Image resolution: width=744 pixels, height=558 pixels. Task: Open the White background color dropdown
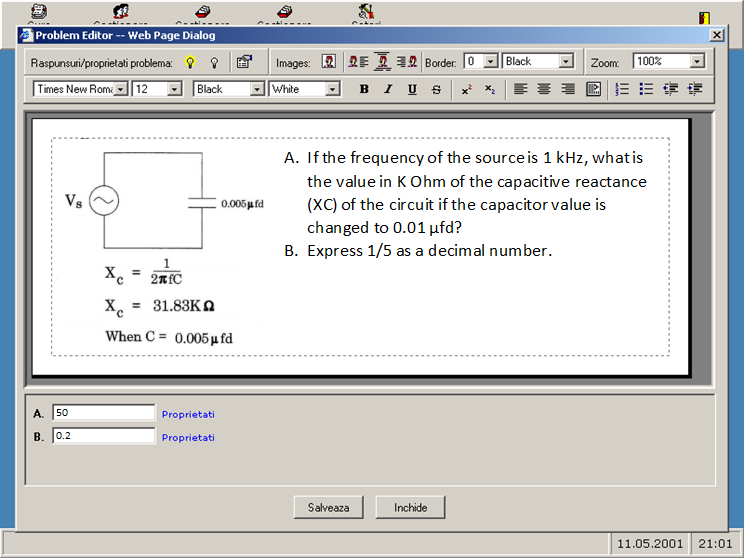coord(333,89)
